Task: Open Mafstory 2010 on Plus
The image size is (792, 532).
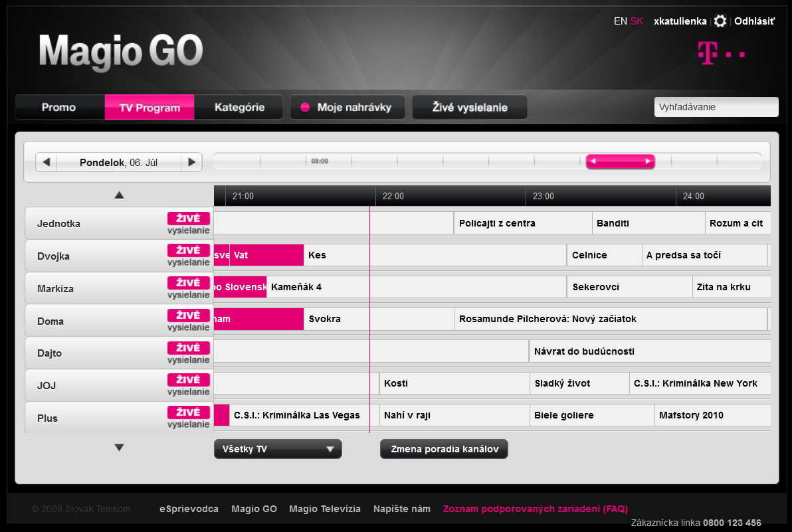Action: 713,415
